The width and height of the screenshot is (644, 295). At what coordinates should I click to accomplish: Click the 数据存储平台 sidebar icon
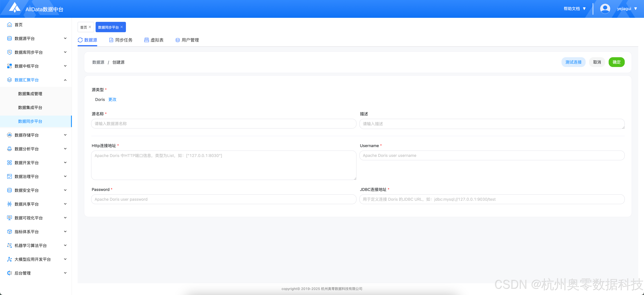click(9, 135)
